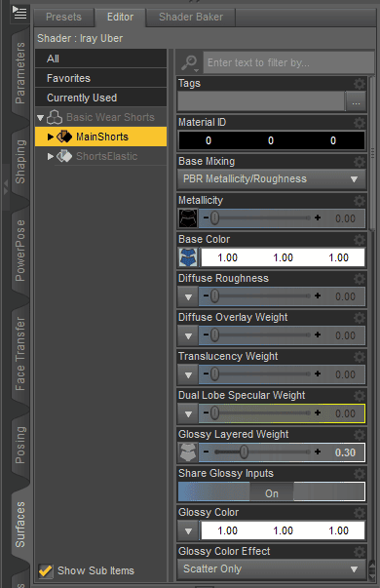The height and width of the screenshot is (588, 380).
Task: Click the ShortsElastic surface icon
Action: (x=64, y=156)
